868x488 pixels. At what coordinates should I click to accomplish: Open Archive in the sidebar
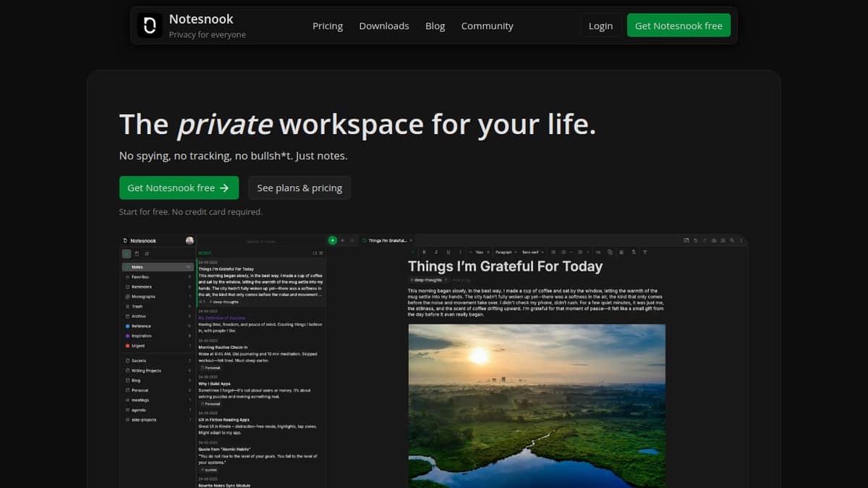pos(158,316)
